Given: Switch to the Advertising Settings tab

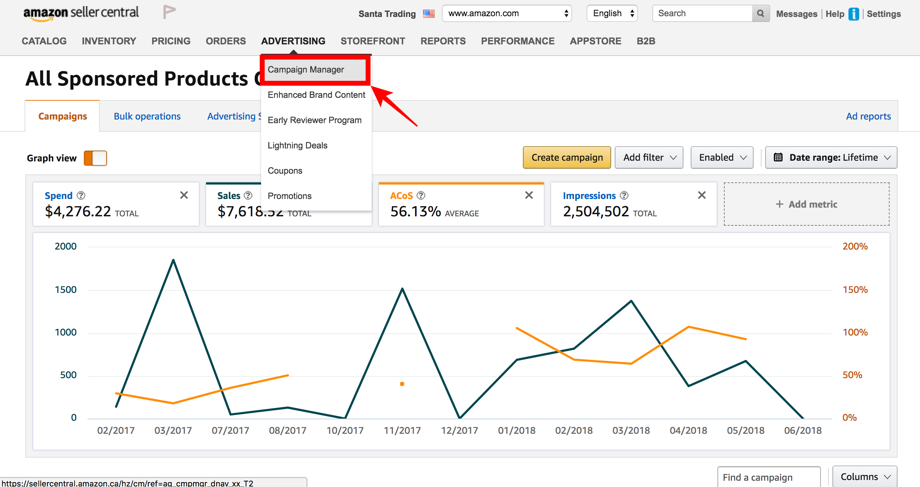Looking at the screenshot, I should (234, 116).
